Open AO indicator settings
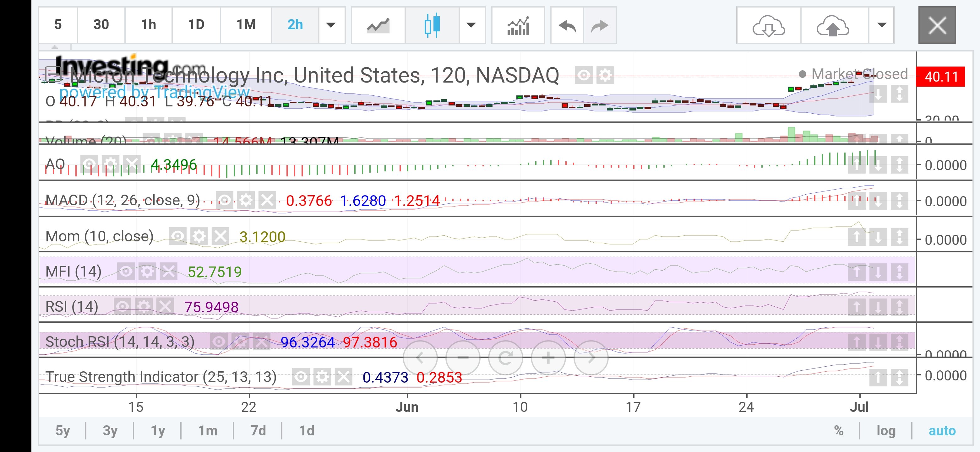The height and width of the screenshot is (452, 980). coord(110,164)
